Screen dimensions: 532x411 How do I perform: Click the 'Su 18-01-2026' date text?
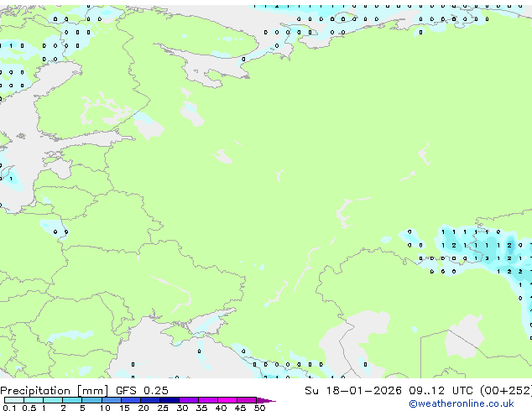click(353, 391)
